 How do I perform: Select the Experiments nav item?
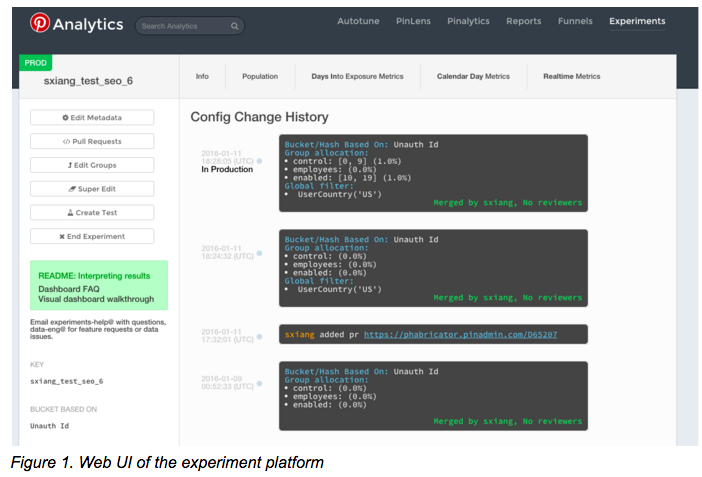[x=637, y=21]
